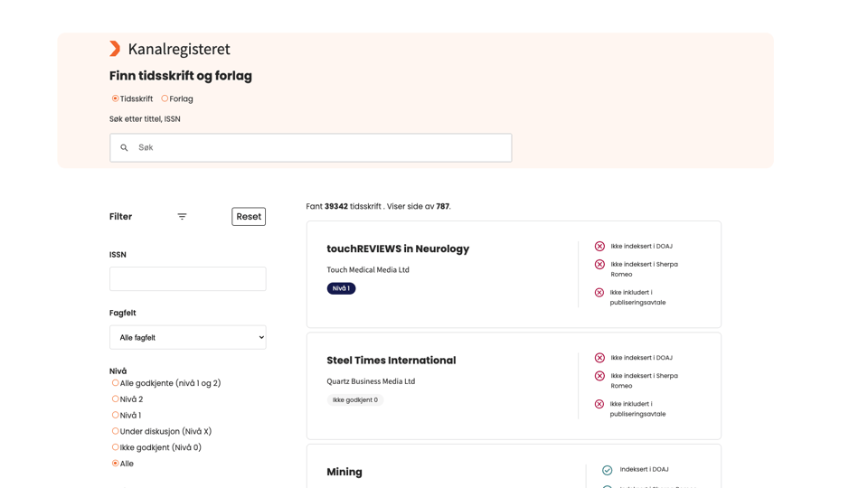Click the Nivå 1 badge
Screen dimensions: 868x488
click(341, 288)
